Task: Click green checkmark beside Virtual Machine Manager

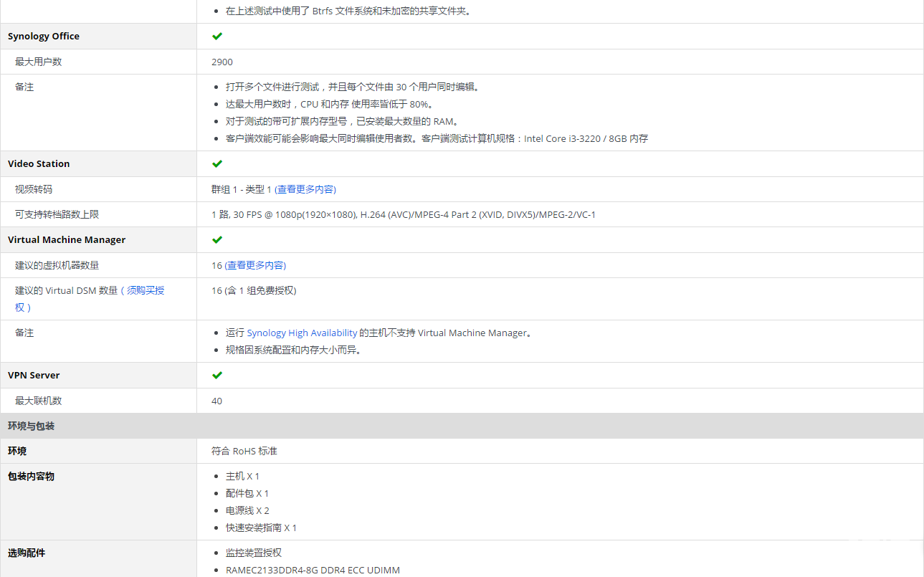Action: click(x=217, y=239)
